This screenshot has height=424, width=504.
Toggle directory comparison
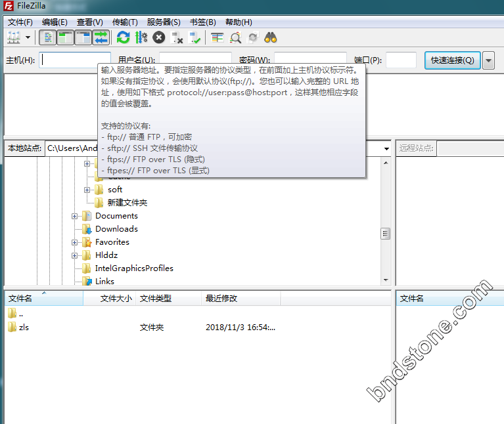[235, 37]
